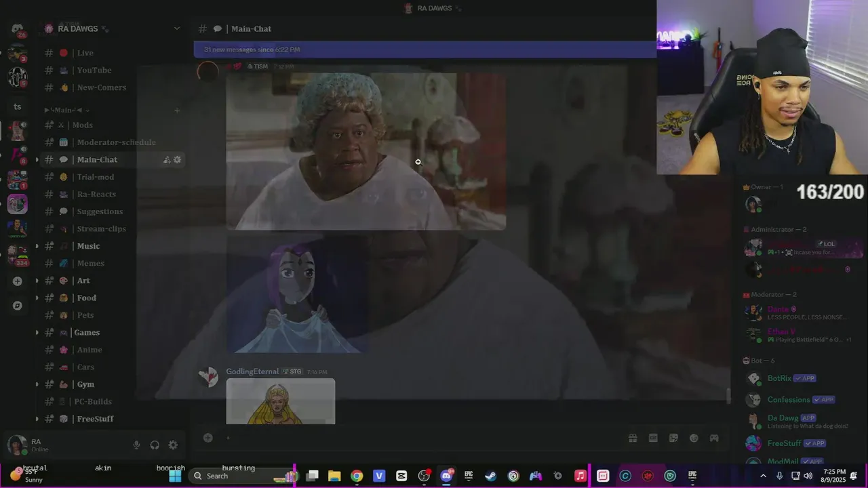Viewport: 868px width, 488px height.
Task: Open the GIF picker
Action: pyautogui.click(x=653, y=439)
